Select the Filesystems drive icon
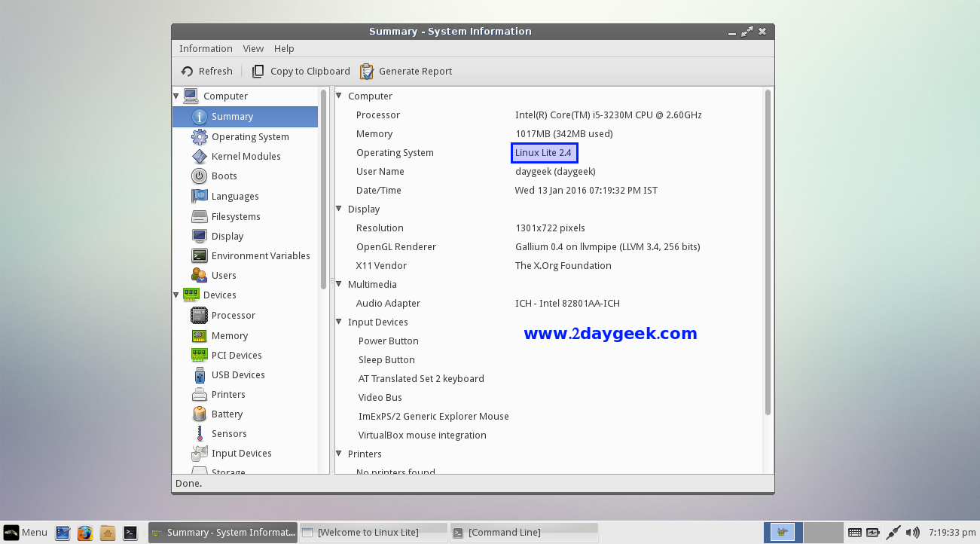Image resolution: width=980 pixels, height=544 pixels. pyautogui.click(x=199, y=217)
